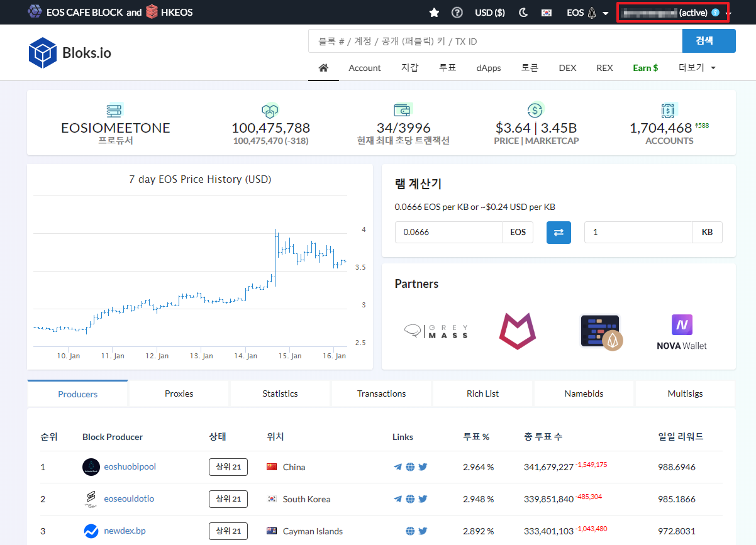Open the 지갑 wallet menu
This screenshot has height=545, width=756.
click(x=409, y=68)
